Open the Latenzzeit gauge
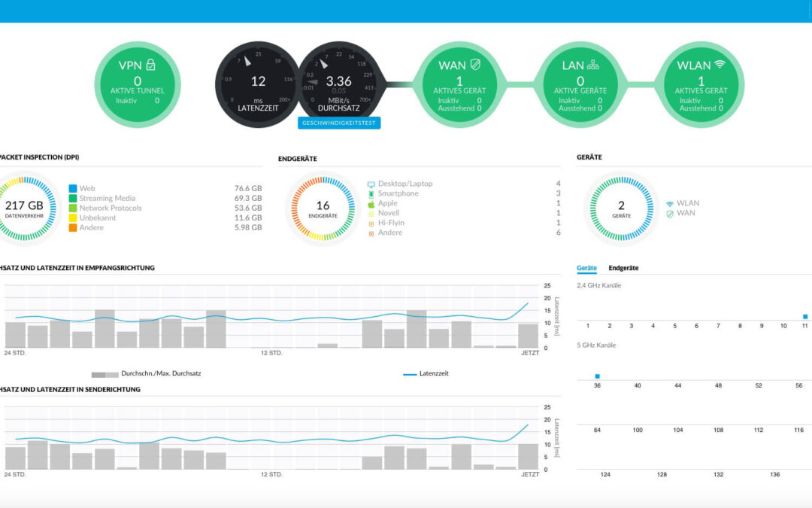 [x=257, y=84]
